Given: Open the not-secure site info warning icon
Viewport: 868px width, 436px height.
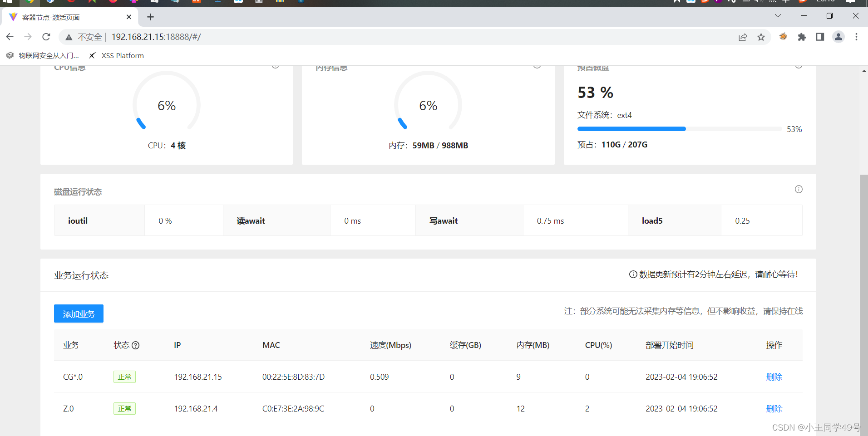Looking at the screenshot, I should click(x=69, y=37).
